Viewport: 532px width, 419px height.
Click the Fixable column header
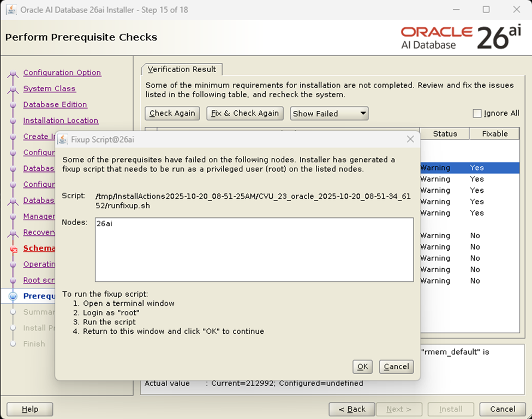pyautogui.click(x=495, y=133)
